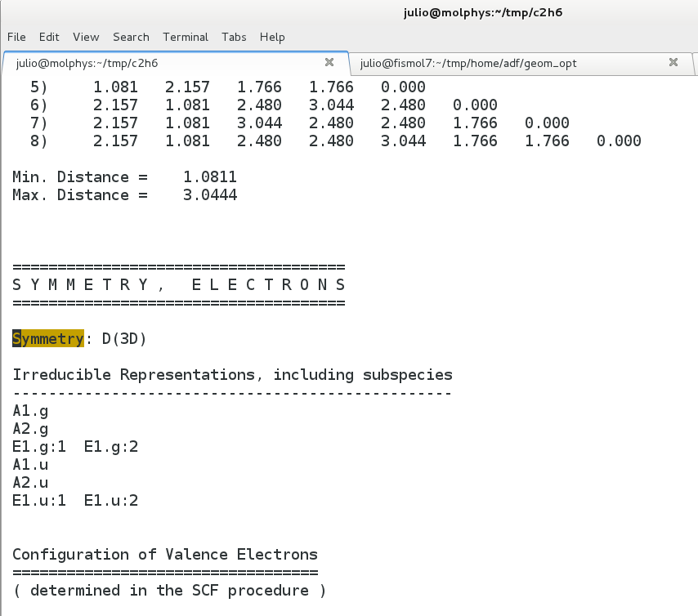
Task: Click the highlighted Symmetry search match
Action: [x=48, y=339]
